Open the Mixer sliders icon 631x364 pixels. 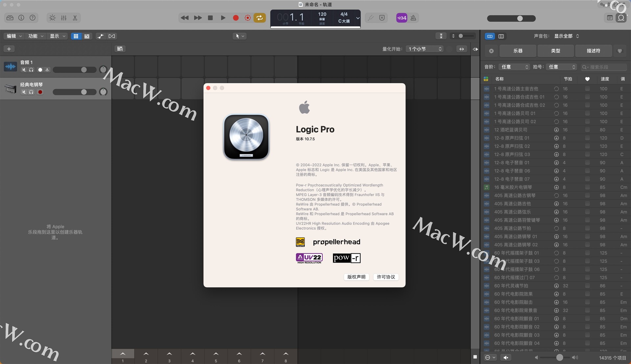point(63,18)
